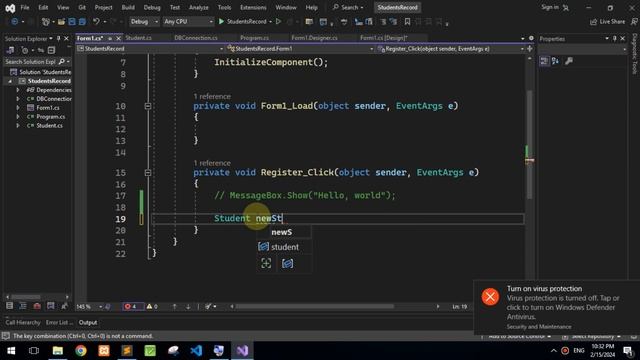Open the StudentsRecord project navigation dropdown
The height and width of the screenshot is (360, 640).
coord(150,49)
